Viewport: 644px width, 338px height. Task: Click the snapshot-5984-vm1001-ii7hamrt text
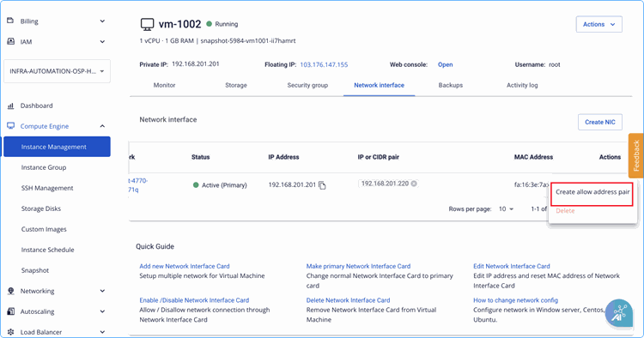[248, 41]
